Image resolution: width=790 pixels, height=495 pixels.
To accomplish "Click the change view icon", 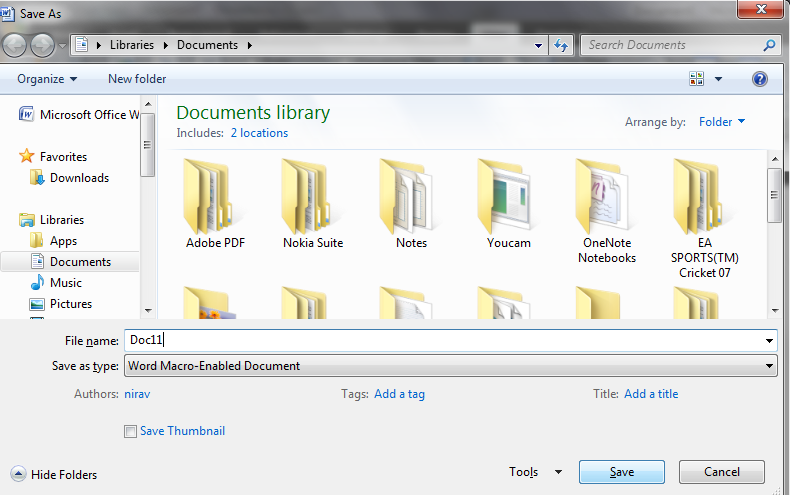I will coord(696,79).
